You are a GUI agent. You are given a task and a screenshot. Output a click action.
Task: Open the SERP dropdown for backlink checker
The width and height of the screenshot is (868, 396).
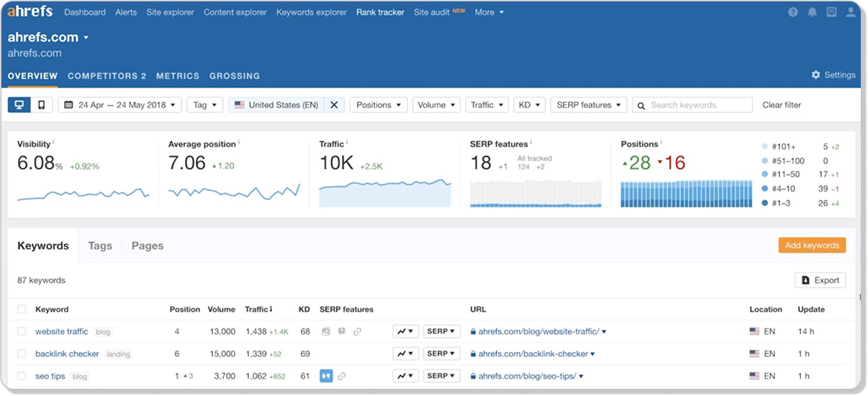coord(442,354)
